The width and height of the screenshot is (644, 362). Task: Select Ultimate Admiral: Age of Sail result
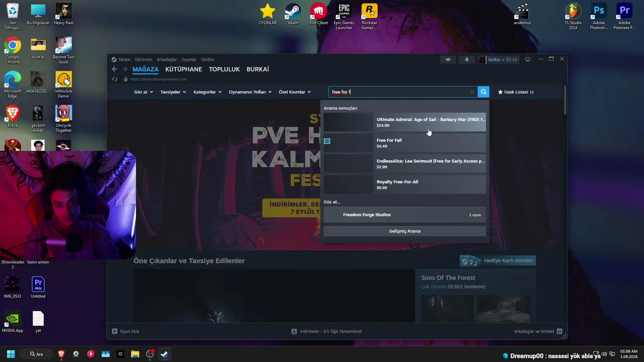(405, 122)
